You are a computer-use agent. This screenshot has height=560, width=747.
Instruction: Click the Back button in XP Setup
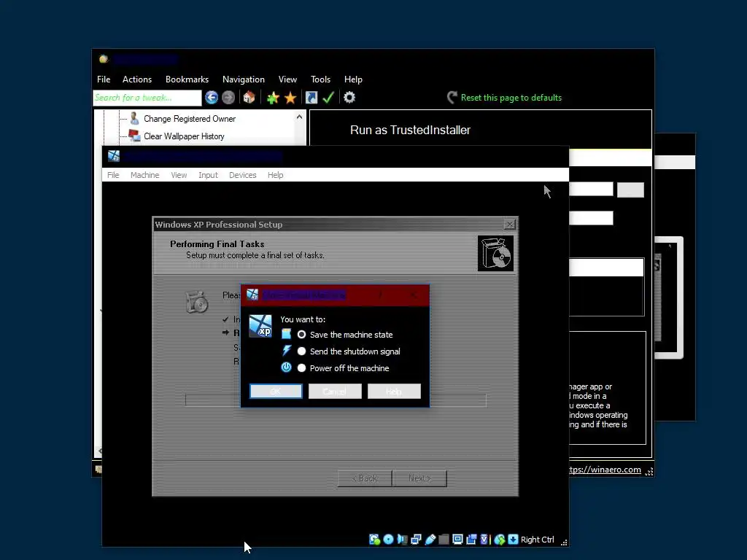(x=365, y=478)
